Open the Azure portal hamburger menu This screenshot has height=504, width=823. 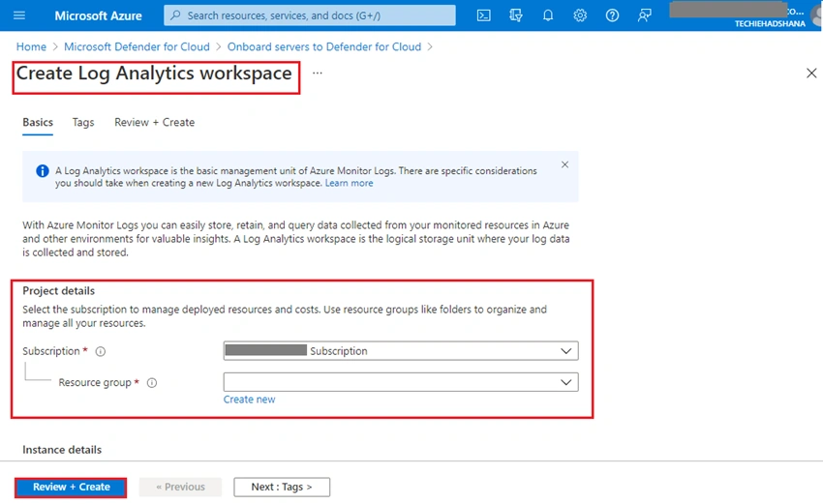click(19, 15)
